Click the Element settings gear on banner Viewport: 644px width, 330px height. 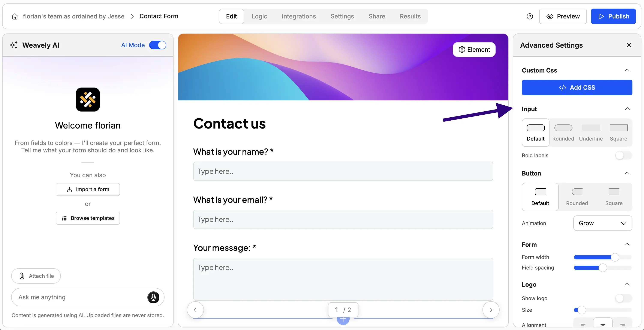[462, 49]
